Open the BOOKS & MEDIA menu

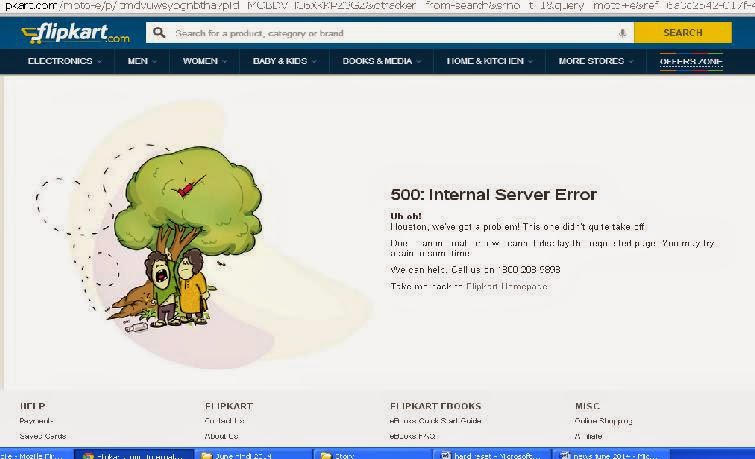coord(382,61)
